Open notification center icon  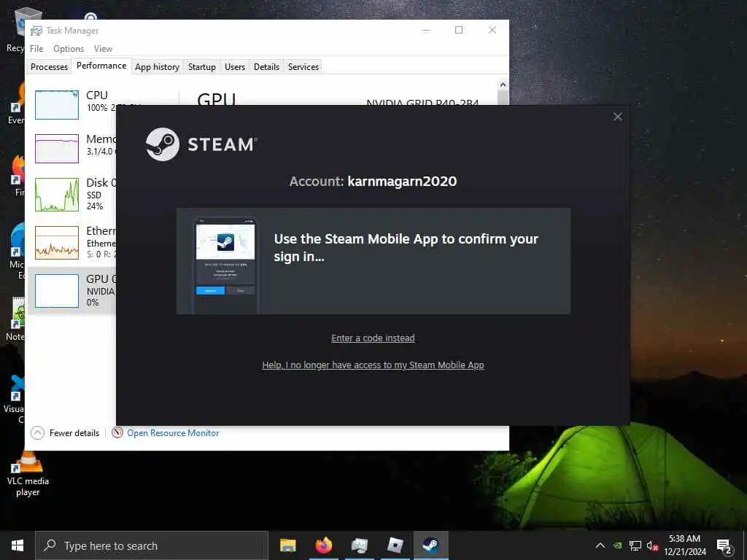[724, 547]
